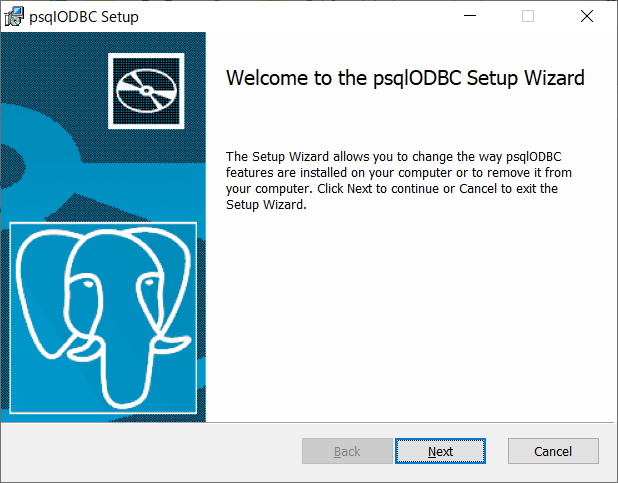Click the words 'Click Next to continue' in description
Image resolution: width=618 pixels, height=483 pixels.
(380, 189)
